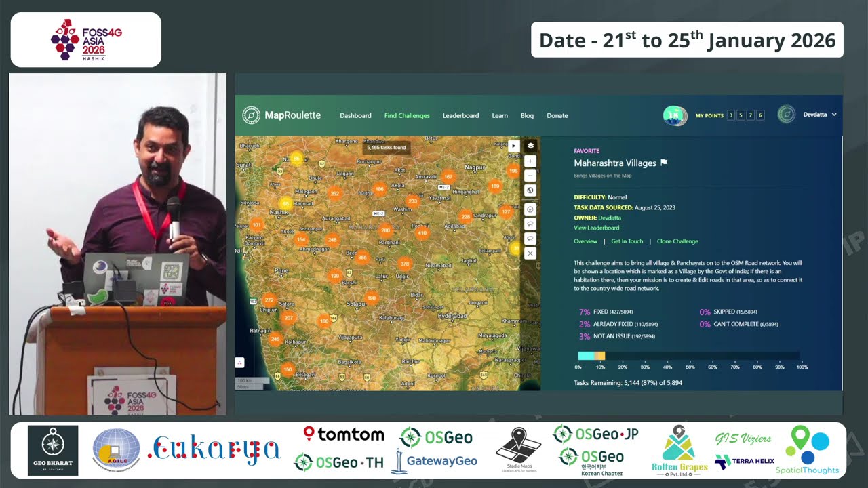
Task: Click the '100 km' map scale bar
Action: point(252,382)
